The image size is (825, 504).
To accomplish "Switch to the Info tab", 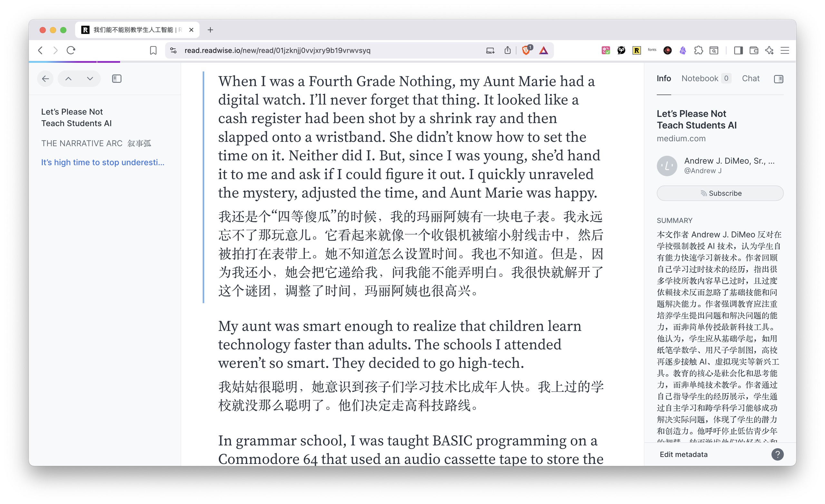I will tap(663, 78).
